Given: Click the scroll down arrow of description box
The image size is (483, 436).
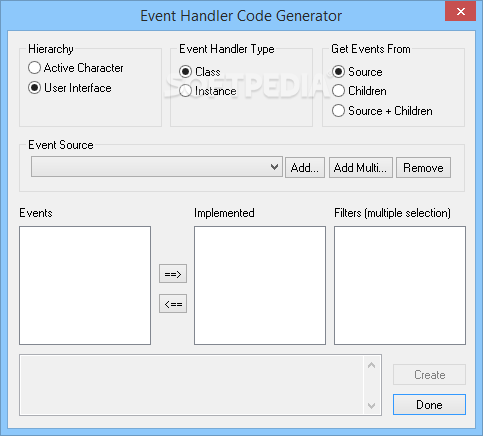Looking at the screenshot, I should pyautogui.click(x=372, y=406).
